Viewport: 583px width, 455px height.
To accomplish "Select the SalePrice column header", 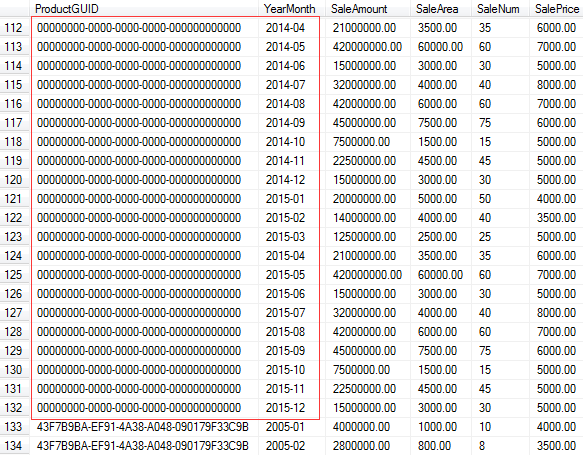I will tap(557, 9).
